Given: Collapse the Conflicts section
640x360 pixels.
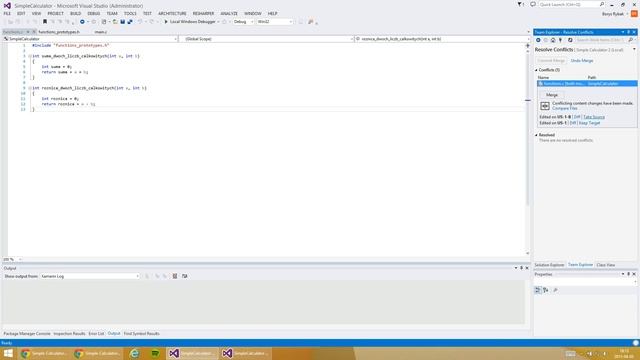Looking at the screenshot, I should click(536, 70).
